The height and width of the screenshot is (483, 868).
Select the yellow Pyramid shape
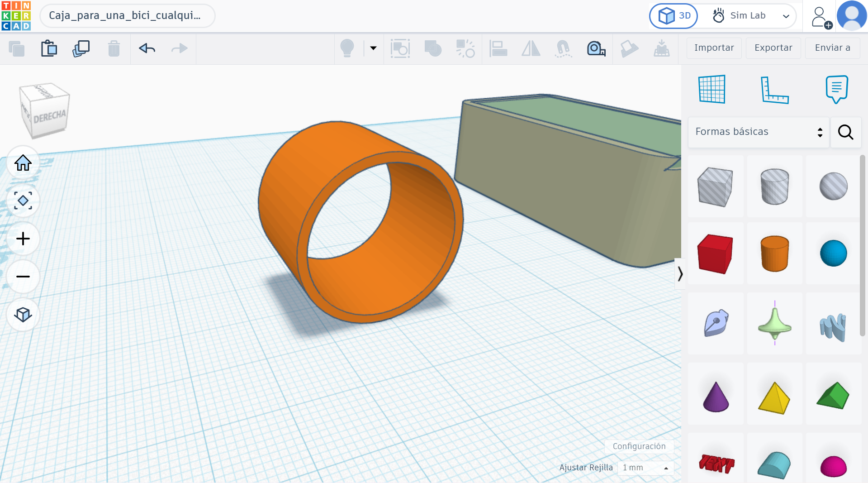774,394
